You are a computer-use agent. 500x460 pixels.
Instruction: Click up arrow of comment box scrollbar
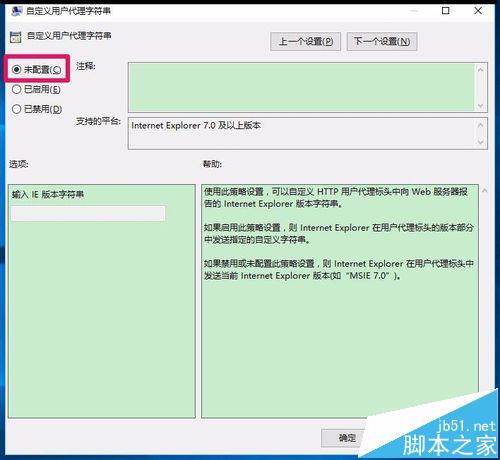[x=480, y=70]
